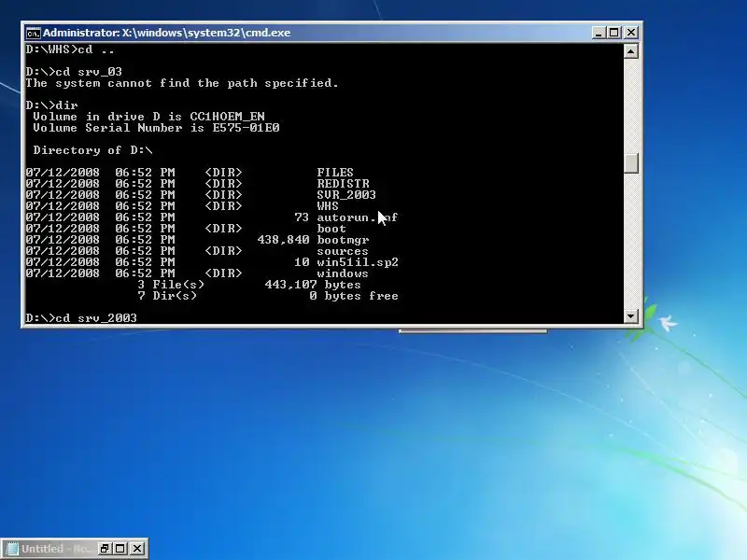The width and height of the screenshot is (747, 560).
Task: Click the serial number E575-01E0
Action: click(x=246, y=128)
